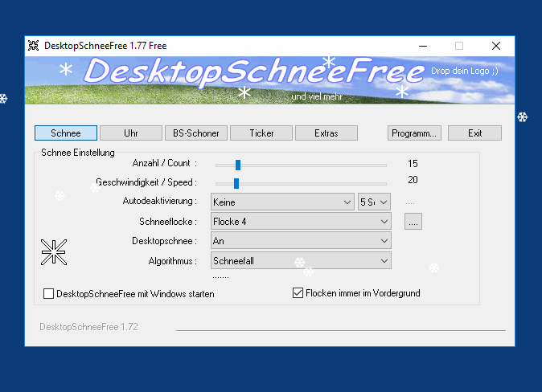Open the 5 S time dropdown
542x392 pixels.
tap(375, 202)
